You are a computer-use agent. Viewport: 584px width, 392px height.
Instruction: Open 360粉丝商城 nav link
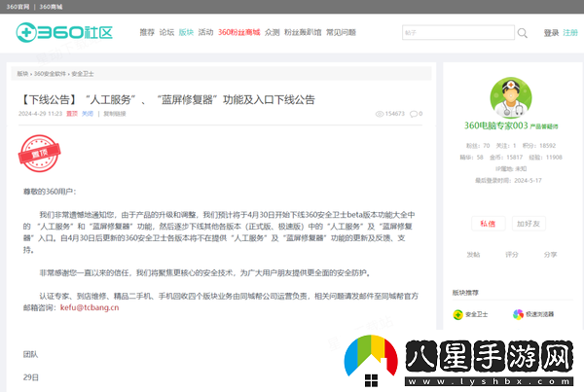(239, 32)
